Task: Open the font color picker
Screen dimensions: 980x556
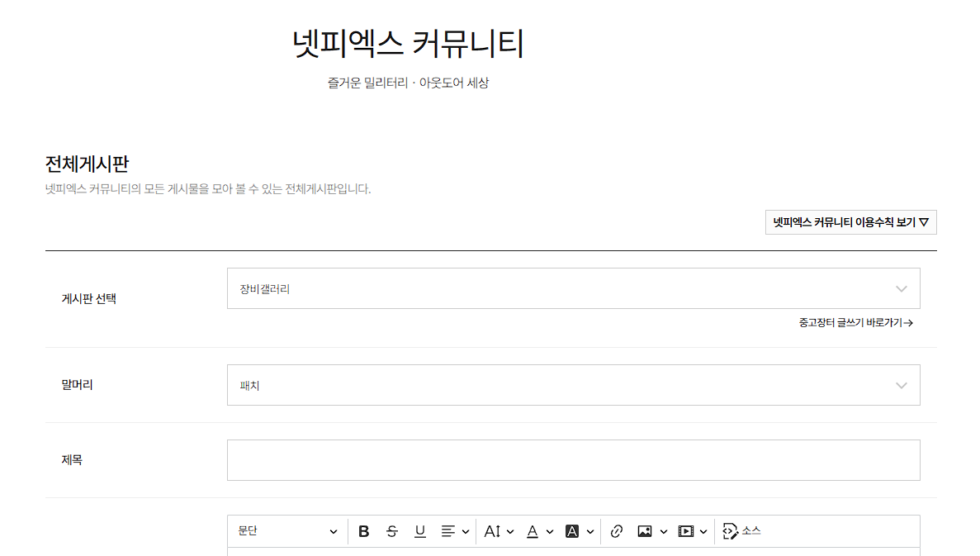Action: click(539, 531)
